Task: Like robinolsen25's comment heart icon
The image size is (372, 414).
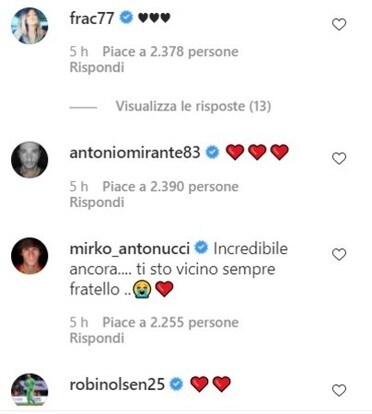Action: (x=339, y=390)
